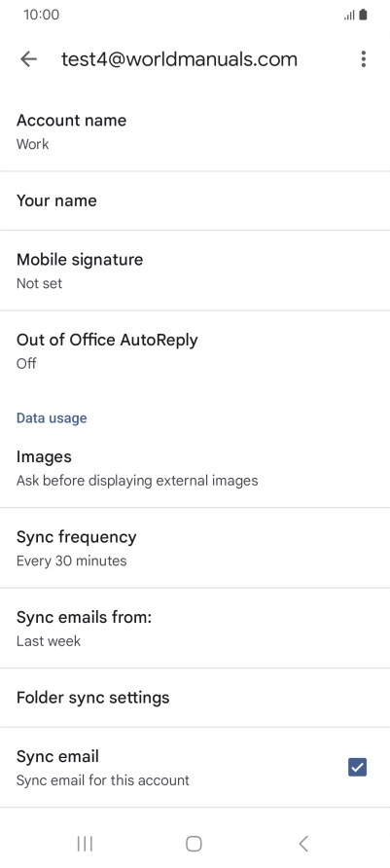Open the three-dot overflow menu

pos(364,59)
